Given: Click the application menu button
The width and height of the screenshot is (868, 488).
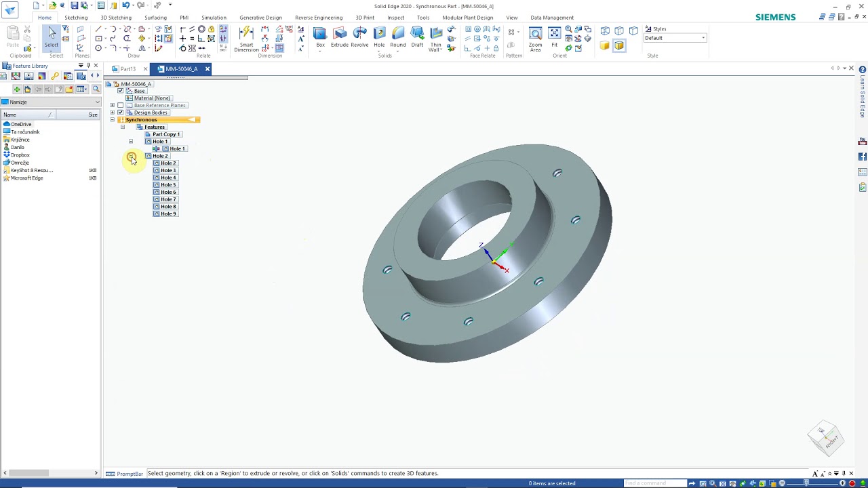Looking at the screenshot, I should tap(9, 10).
